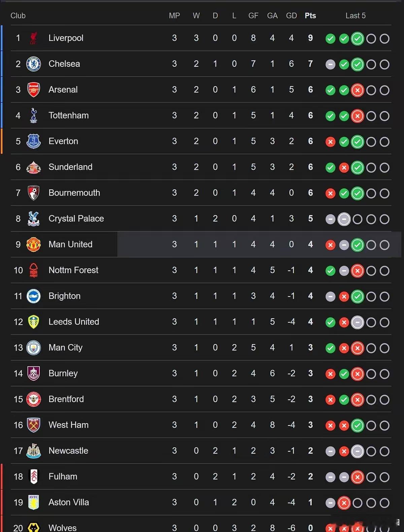The height and width of the screenshot is (532, 404).
Task: Click Liverpool's highlighted latest win indicator
Action: click(x=357, y=39)
